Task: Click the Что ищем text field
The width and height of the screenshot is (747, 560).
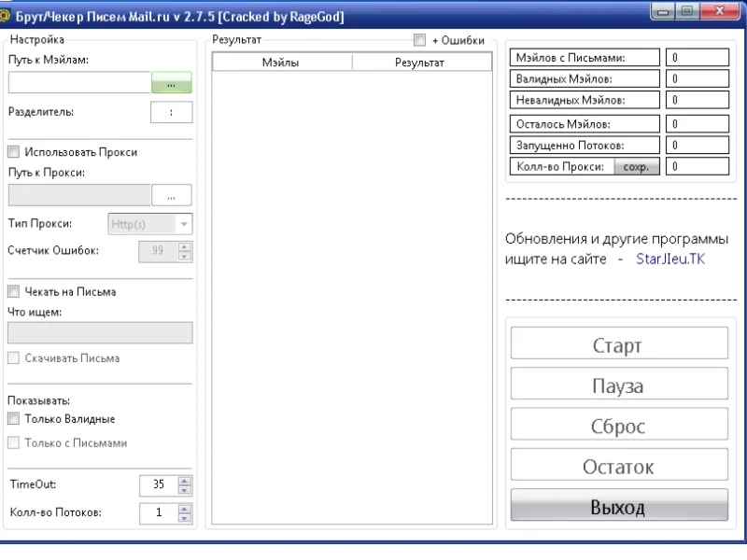Action: (x=100, y=333)
